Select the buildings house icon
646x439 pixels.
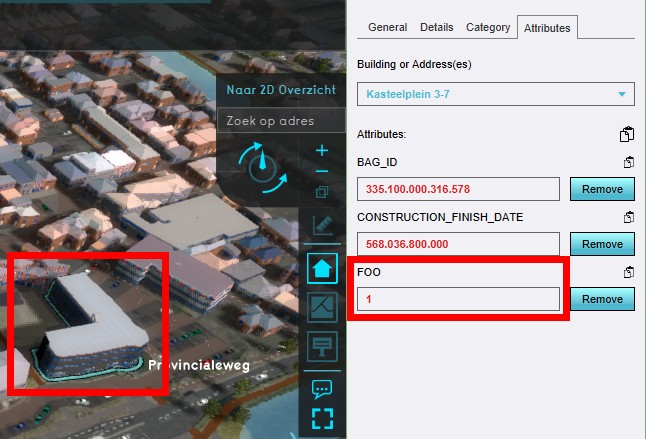(322, 269)
